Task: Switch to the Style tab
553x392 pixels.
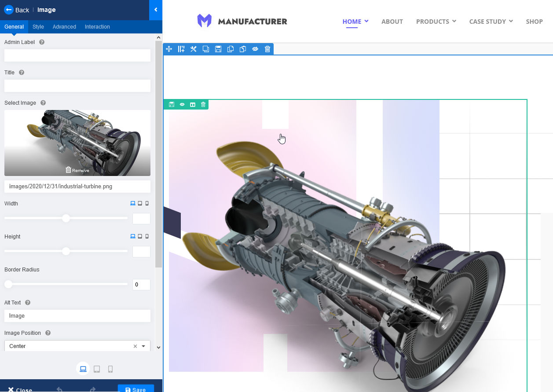Action: point(38,27)
